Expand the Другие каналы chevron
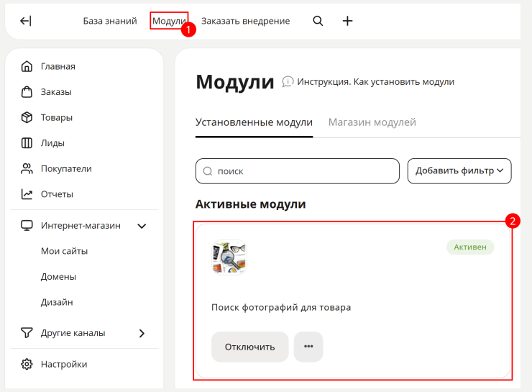The width and height of the screenshot is (532, 392). (x=142, y=334)
